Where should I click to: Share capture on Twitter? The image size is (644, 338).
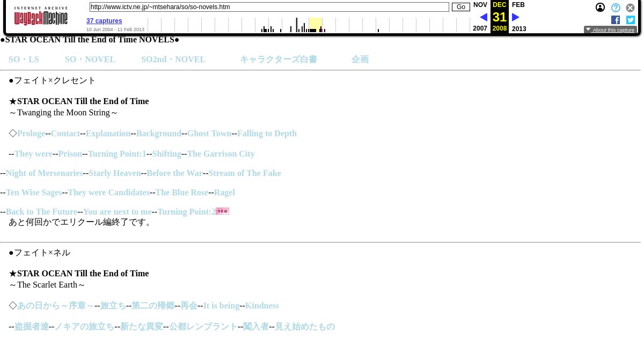tap(631, 20)
